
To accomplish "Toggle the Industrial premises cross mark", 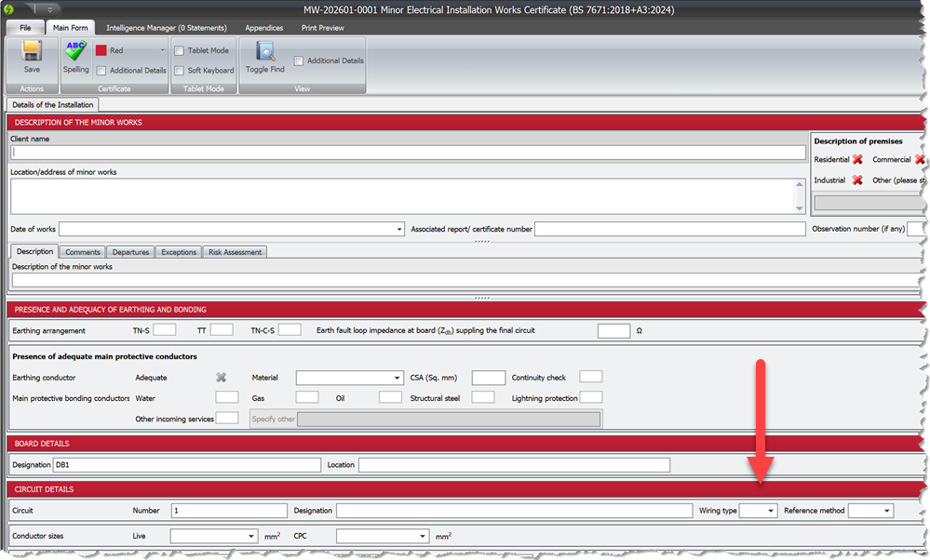I will click(856, 180).
